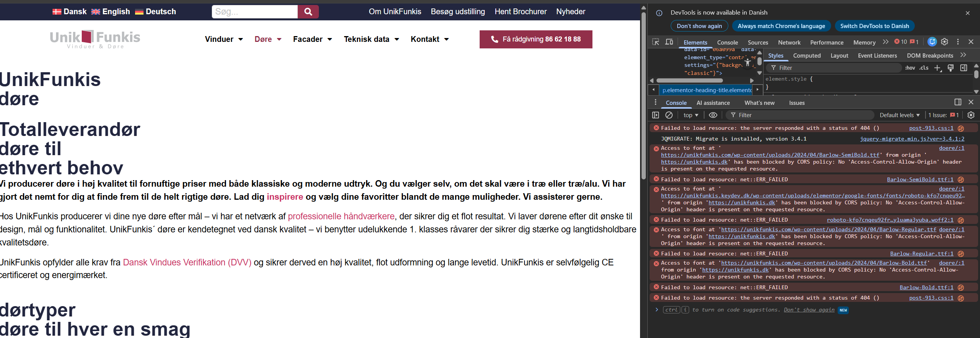Toggle the :hov element state panel
Viewport: 980px width, 338px height.
pos(910,68)
